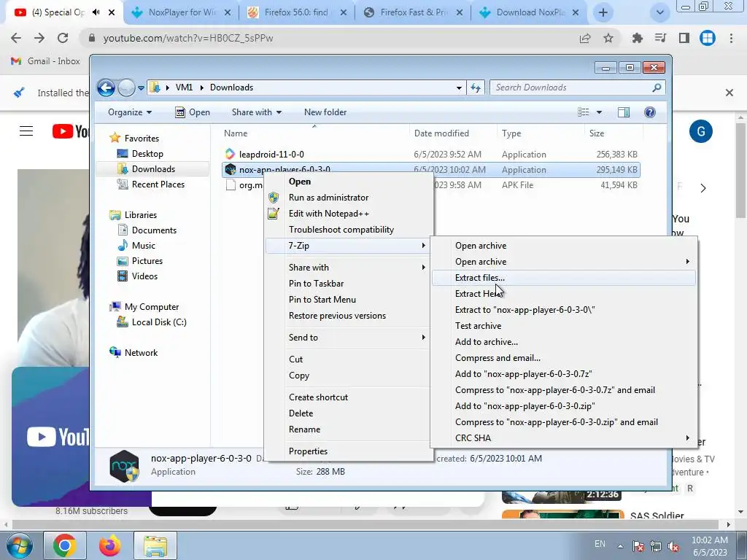Click New folder button

tap(325, 112)
